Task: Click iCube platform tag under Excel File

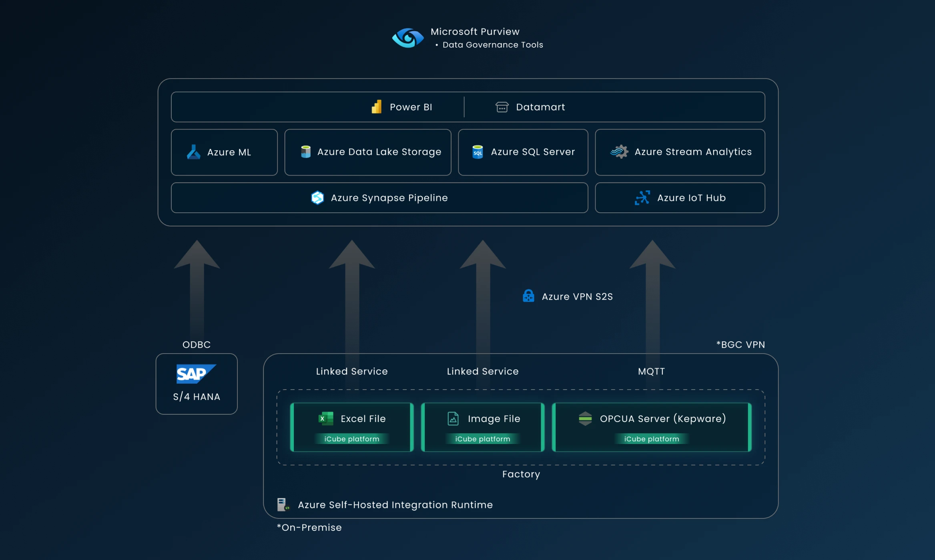Action: point(351,439)
